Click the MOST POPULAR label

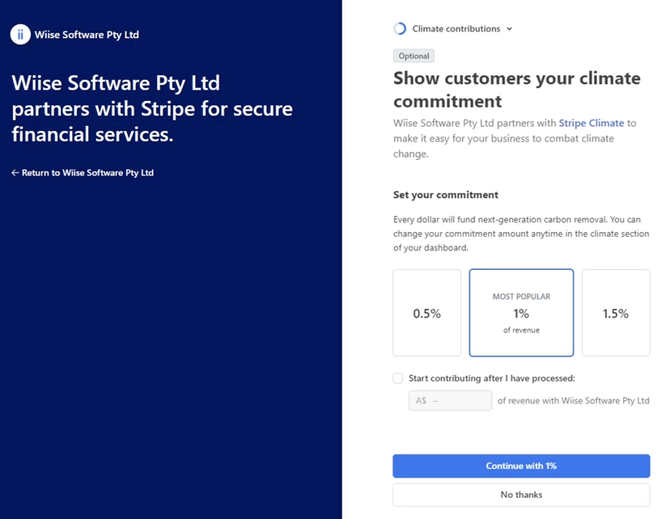click(521, 296)
